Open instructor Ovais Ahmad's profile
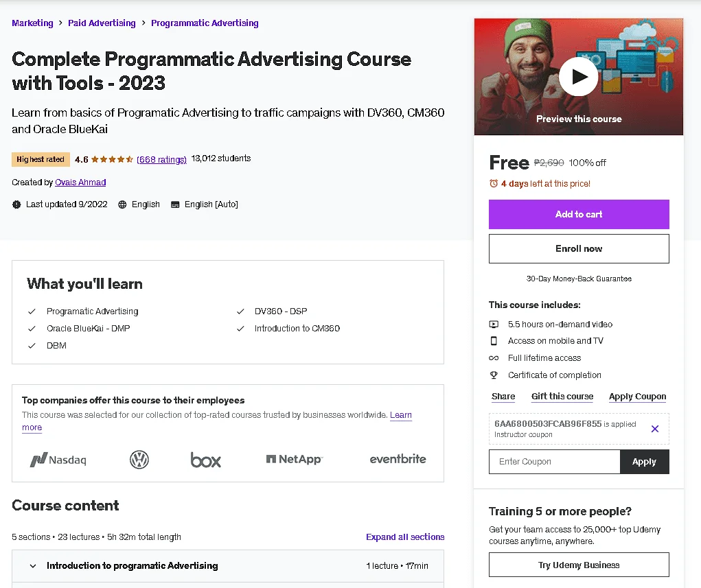 [80, 183]
